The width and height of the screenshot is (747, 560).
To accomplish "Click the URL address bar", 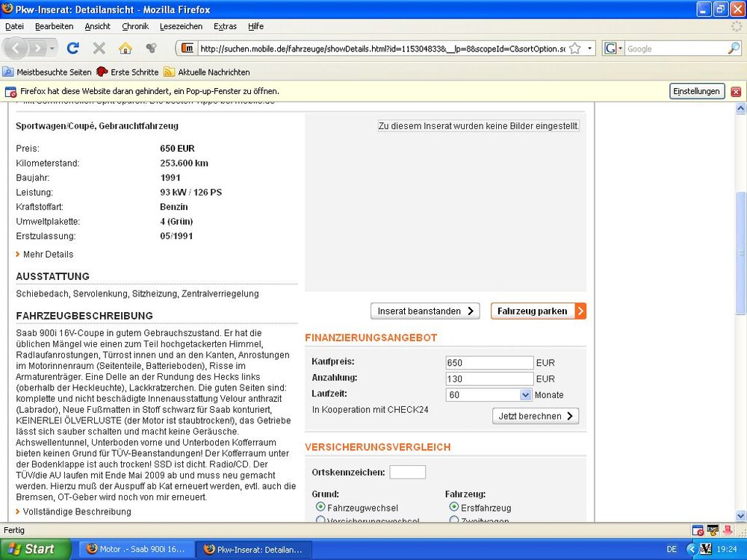I will (382, 49).
